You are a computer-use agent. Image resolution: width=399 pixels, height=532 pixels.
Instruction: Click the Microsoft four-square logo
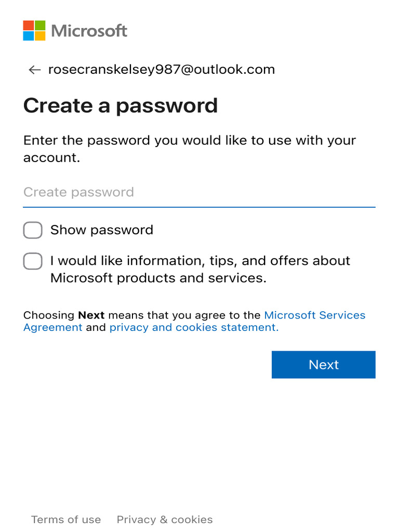point(34,31)
